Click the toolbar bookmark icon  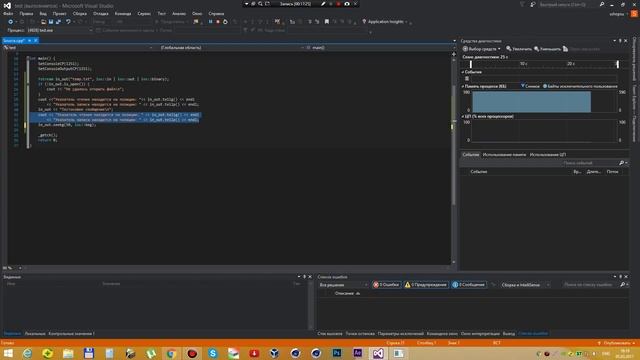[x=327, y=22]
